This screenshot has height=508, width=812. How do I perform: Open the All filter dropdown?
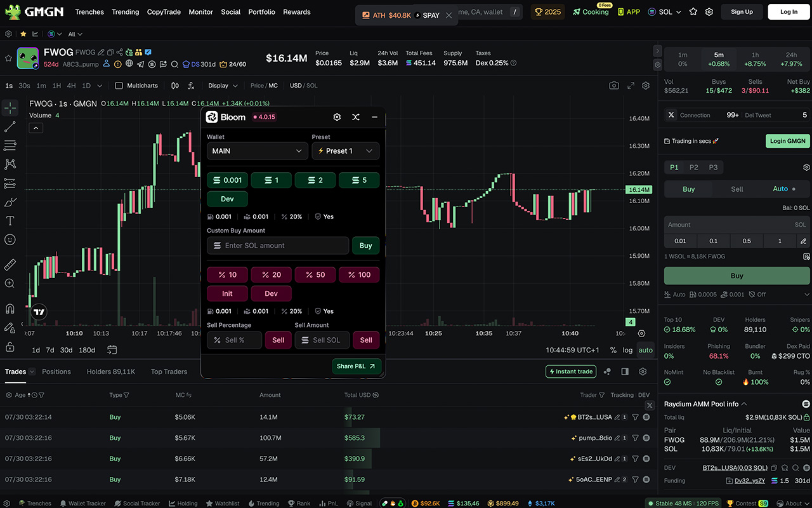pos(75,34)
